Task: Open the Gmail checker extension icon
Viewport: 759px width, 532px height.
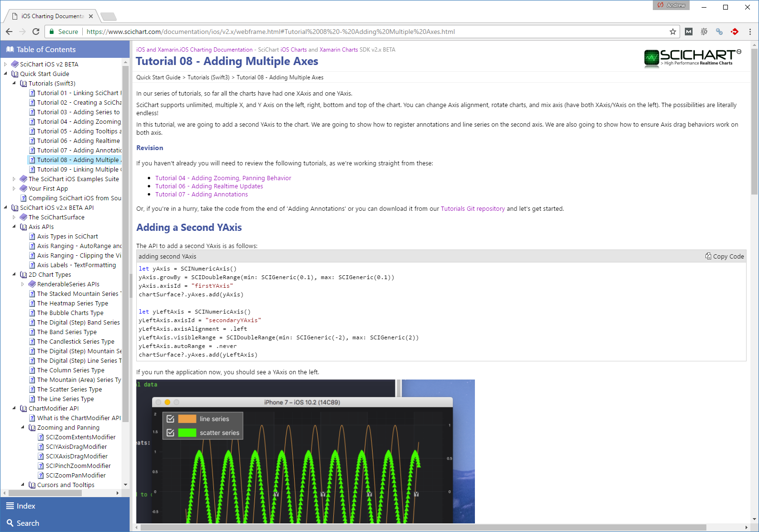Action: point(689,32)
